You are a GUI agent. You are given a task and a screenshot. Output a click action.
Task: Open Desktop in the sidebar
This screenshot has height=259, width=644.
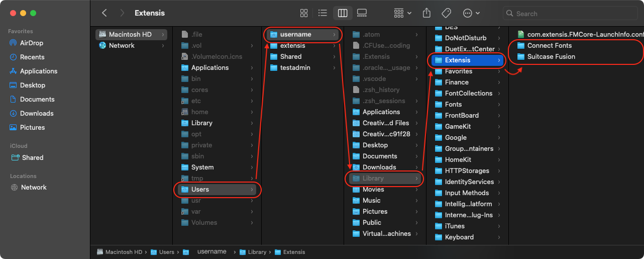pyautogui.click(x=33, y=85)
